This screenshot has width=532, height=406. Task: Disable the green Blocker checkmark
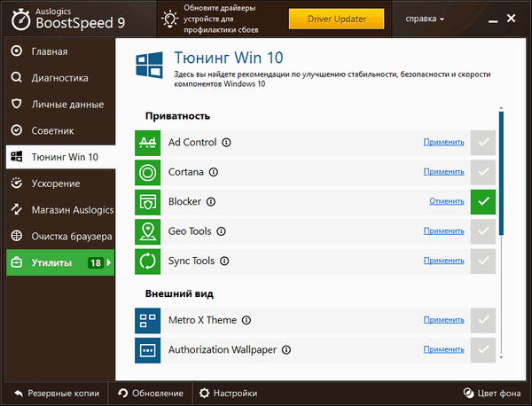point(483,202)
